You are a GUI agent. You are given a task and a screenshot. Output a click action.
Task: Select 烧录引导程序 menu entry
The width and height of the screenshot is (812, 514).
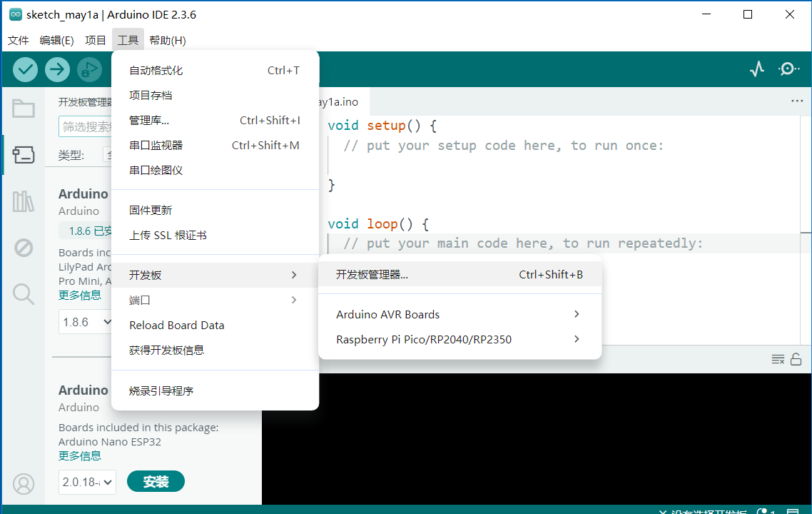215,390
